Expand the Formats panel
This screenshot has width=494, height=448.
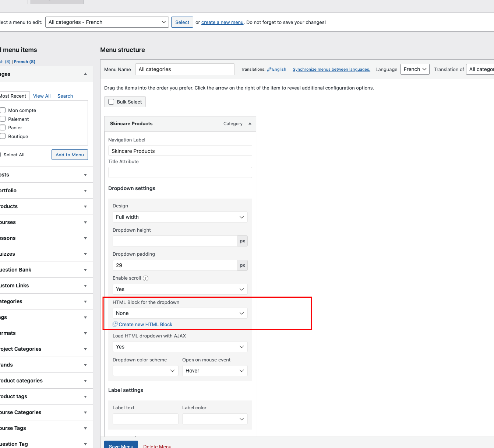click(x=85, y=333)
